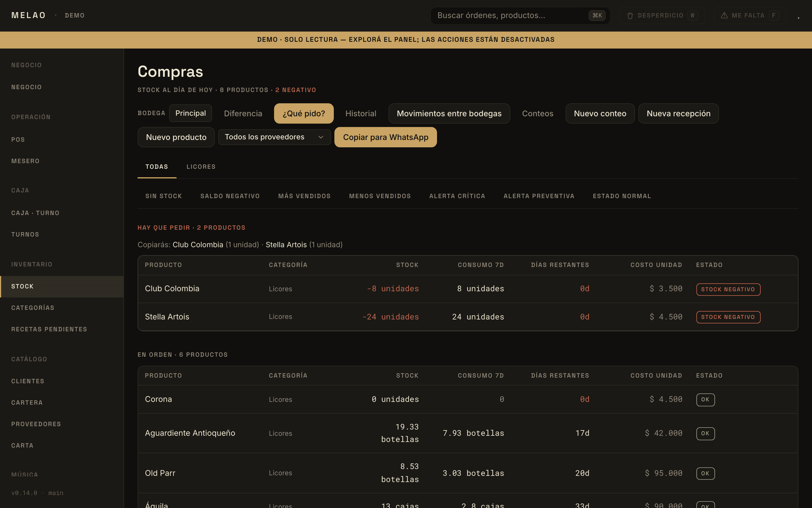Open the Bodega Principal selector
Screen dimensions: 812x508
(x=190, y=113)
